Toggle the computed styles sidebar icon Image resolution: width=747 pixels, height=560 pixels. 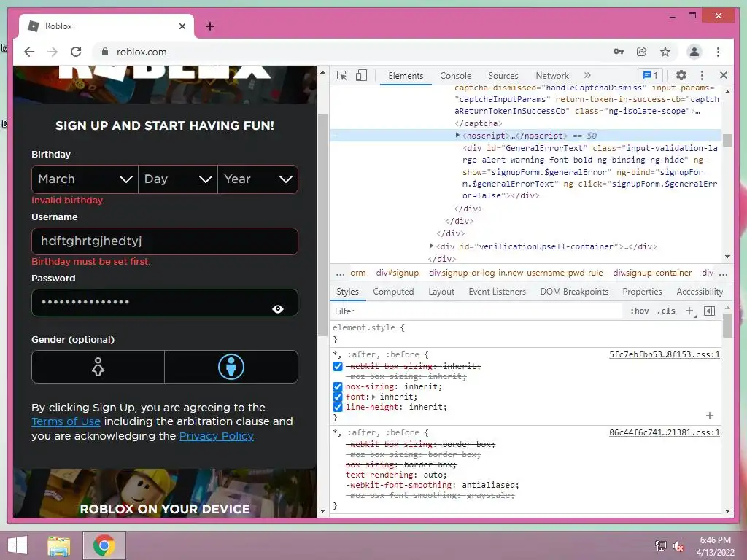coord(709,311)
